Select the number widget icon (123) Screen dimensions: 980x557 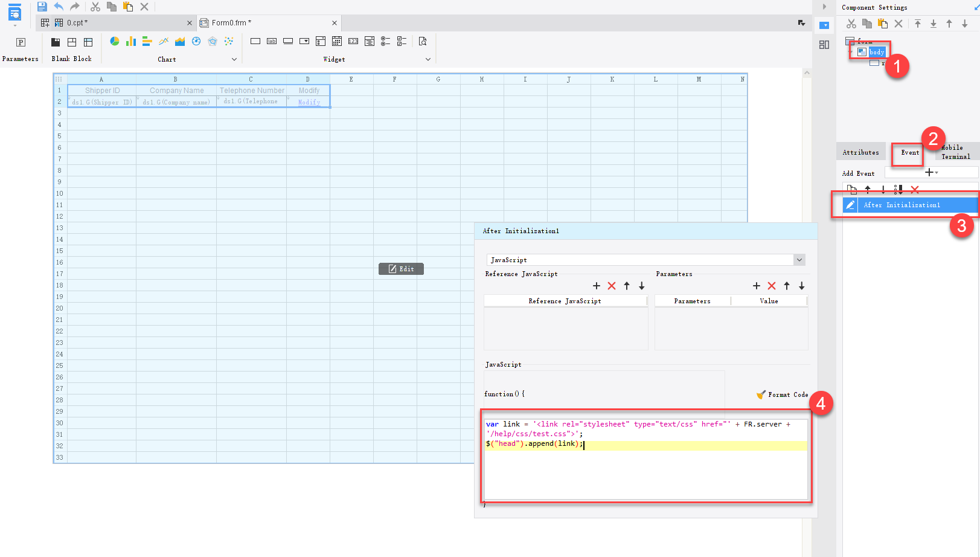353,41
